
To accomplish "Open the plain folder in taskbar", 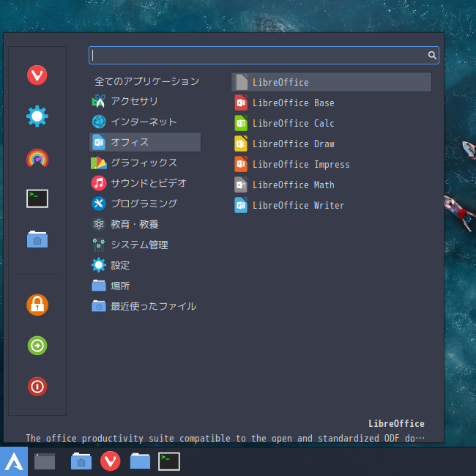I will click(x=140, y=461).
